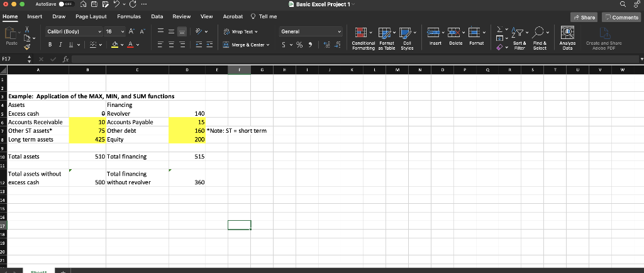The height and width of the screenshot is (273, 644).
Task: Toggle Align Left for cell text
Action: tap(162, 45)
